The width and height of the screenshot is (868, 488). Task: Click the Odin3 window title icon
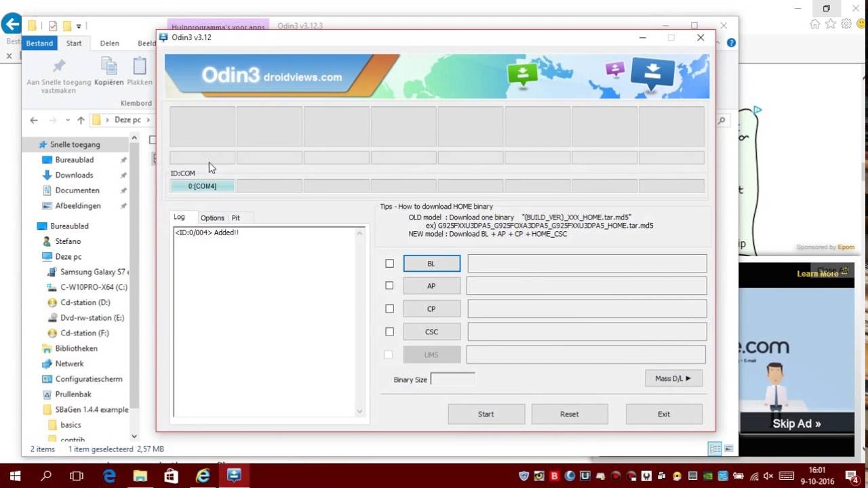[163, 37]
